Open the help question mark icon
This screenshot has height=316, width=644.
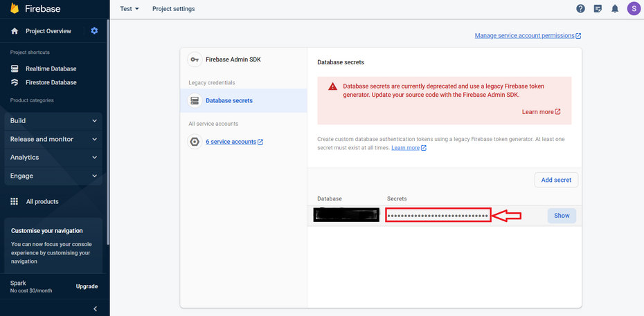[x=580, y=9]
